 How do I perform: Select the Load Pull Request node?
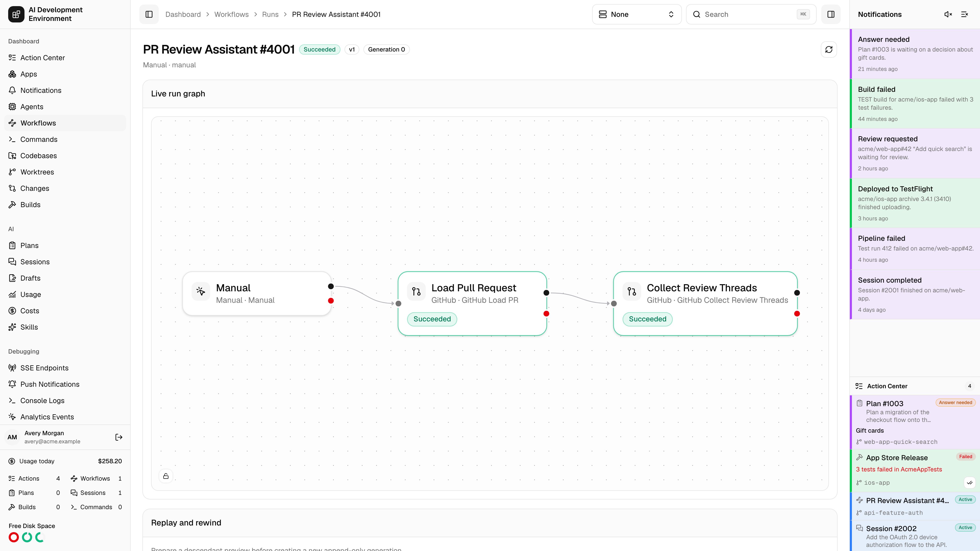coord(472,304)
